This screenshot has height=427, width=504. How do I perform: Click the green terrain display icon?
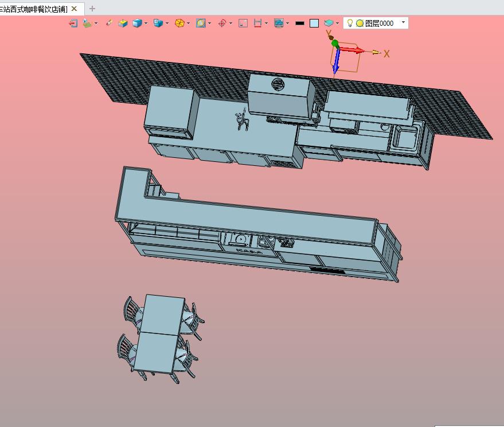(87, 23)
